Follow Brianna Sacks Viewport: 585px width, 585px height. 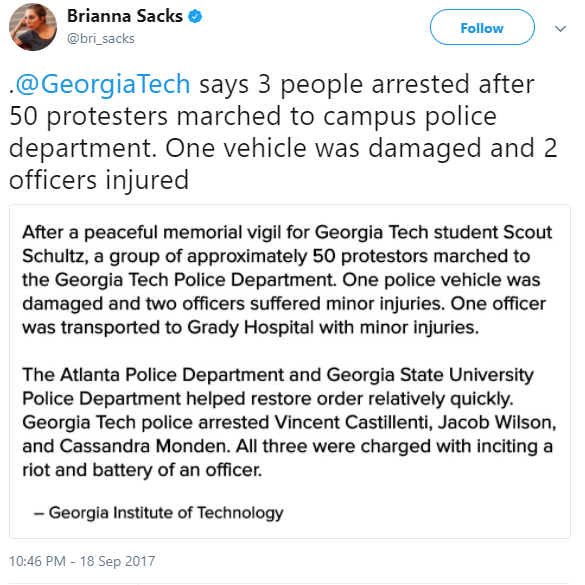(482, 27)
